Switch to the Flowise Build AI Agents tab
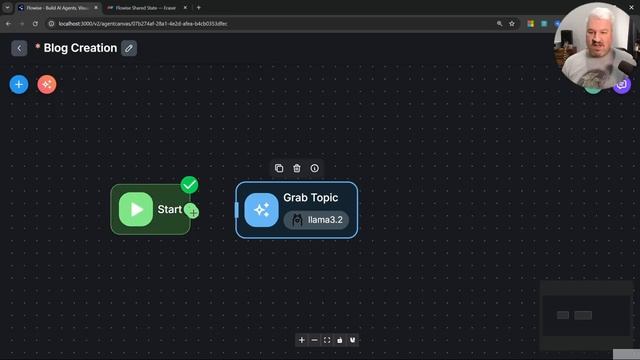 tap(57, 8)
